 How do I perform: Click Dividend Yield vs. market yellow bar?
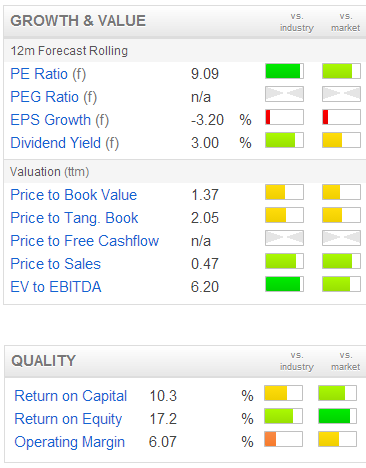click(341, 140)
